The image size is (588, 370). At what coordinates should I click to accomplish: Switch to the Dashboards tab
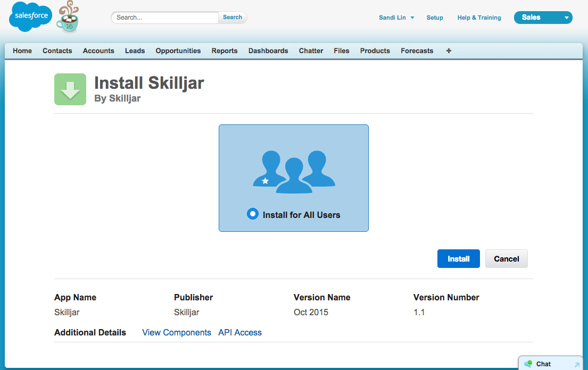pyautogui.click(x=268, y=51)
